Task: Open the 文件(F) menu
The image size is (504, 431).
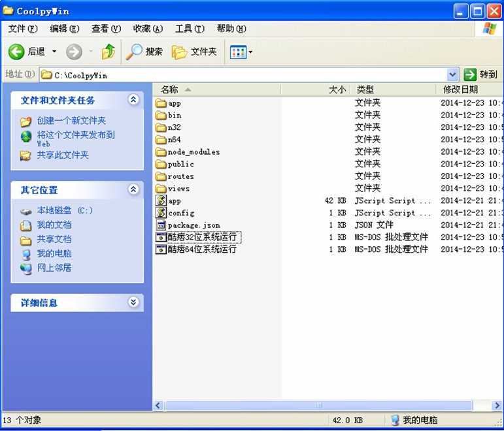Action: click(23, 29)
